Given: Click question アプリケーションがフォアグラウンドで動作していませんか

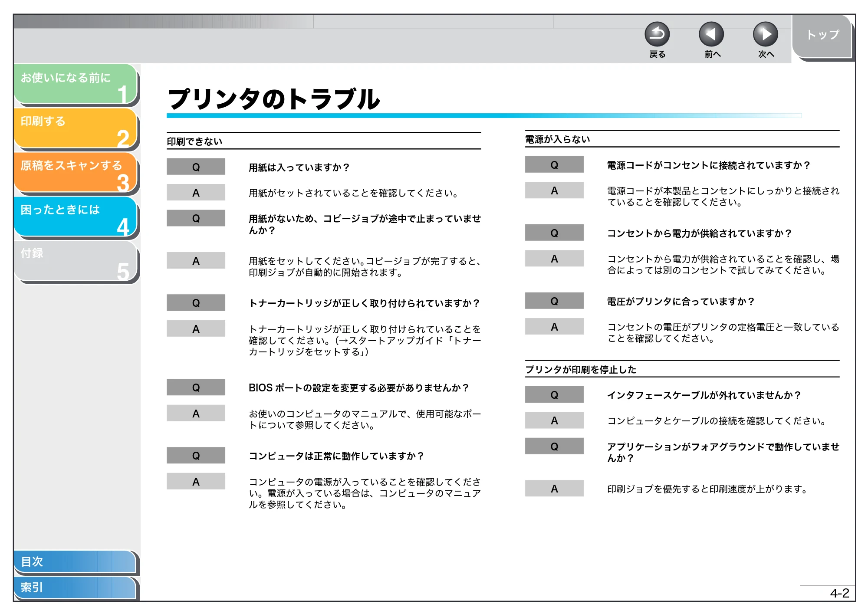Looking at the screenshot, I should [x=723, y=453].
